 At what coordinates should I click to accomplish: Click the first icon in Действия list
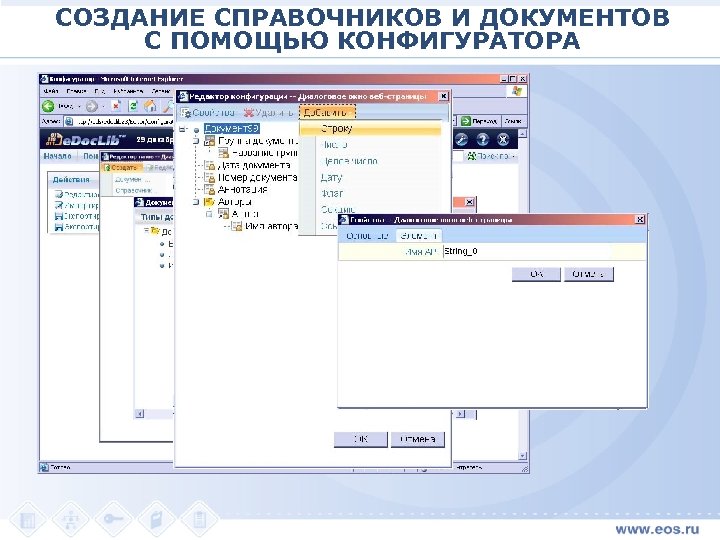(58, 195)
